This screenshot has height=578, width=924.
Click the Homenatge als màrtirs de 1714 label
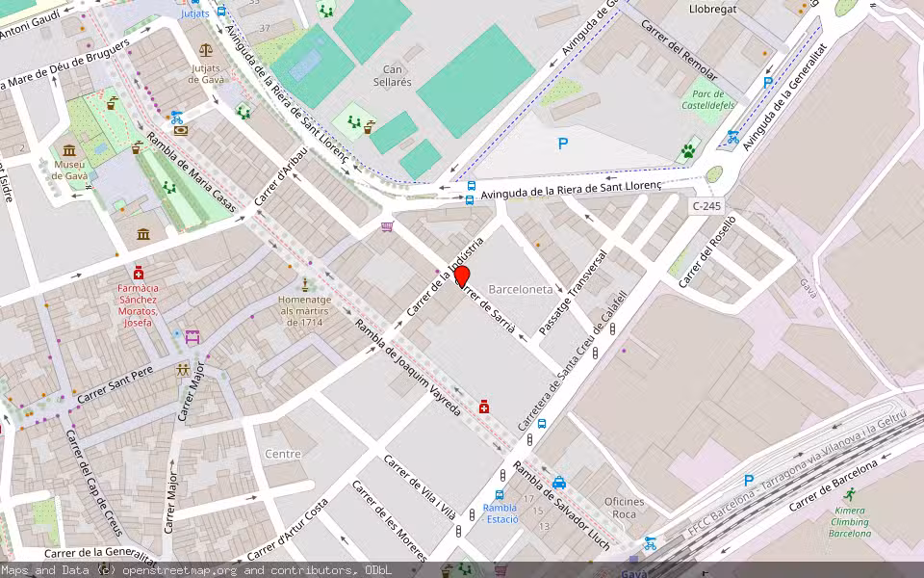click(x=305, y=311)
